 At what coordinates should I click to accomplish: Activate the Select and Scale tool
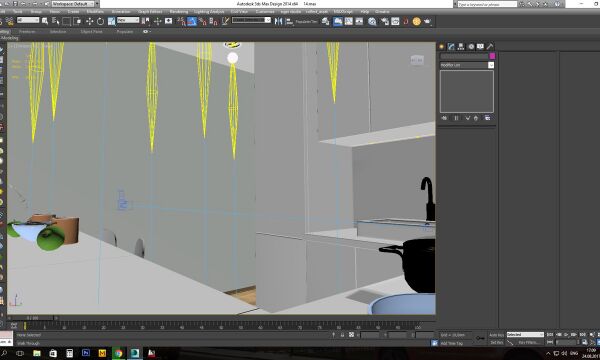pyautogui.click(x=111, y=21)
